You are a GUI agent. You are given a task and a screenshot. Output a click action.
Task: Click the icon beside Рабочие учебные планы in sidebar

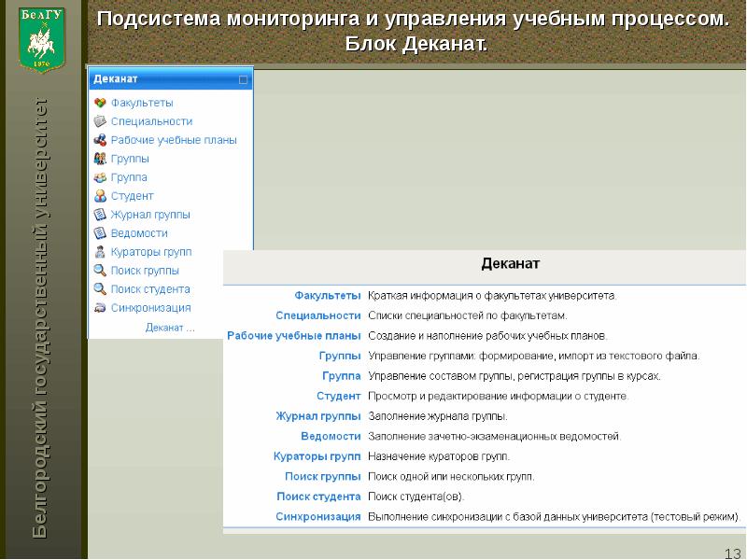click(x=100, y=140)
